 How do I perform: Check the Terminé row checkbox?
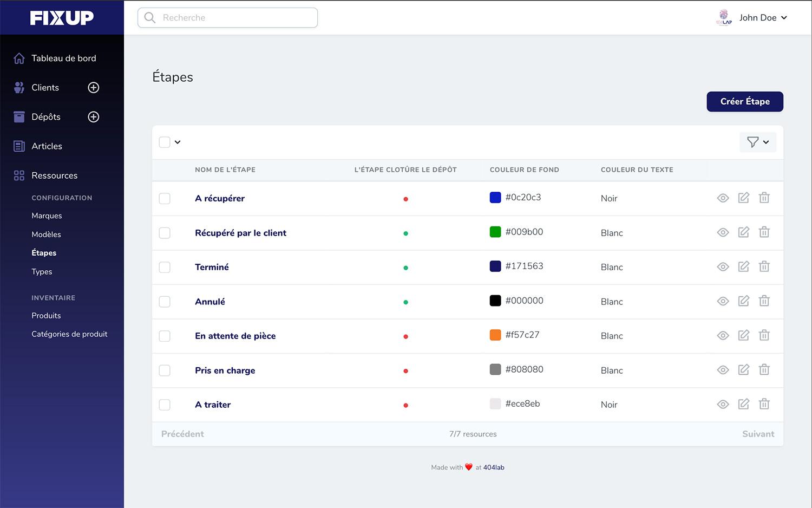pyautogui.click(x=165, y=268)
